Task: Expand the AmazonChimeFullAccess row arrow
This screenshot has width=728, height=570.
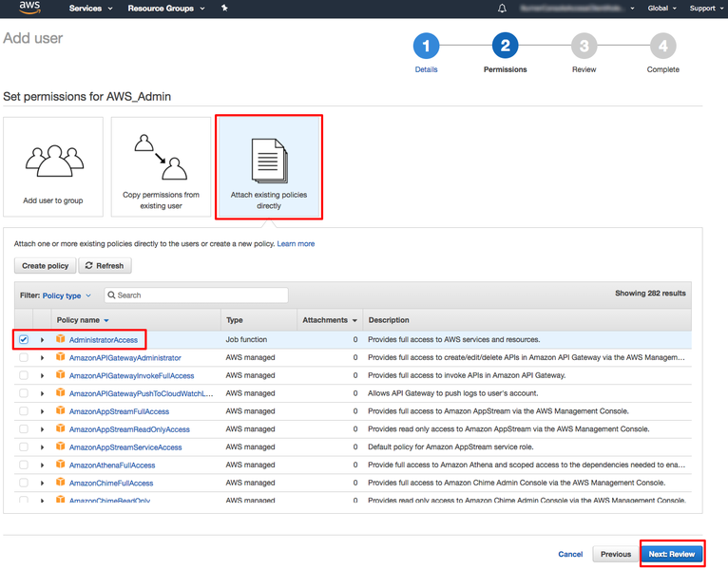Action: click(42, 484)
